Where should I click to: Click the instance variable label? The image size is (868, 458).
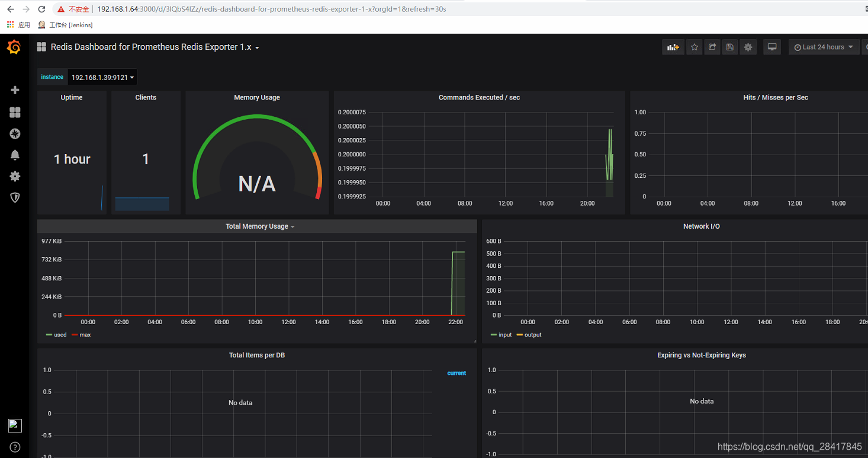(x=52, y=77)
